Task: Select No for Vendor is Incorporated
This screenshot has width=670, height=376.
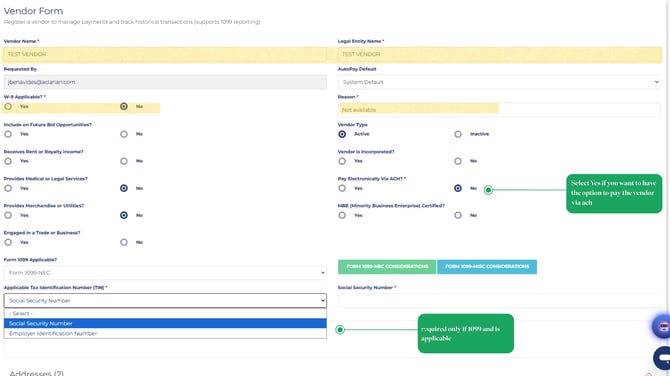Action: click(458, 161)
